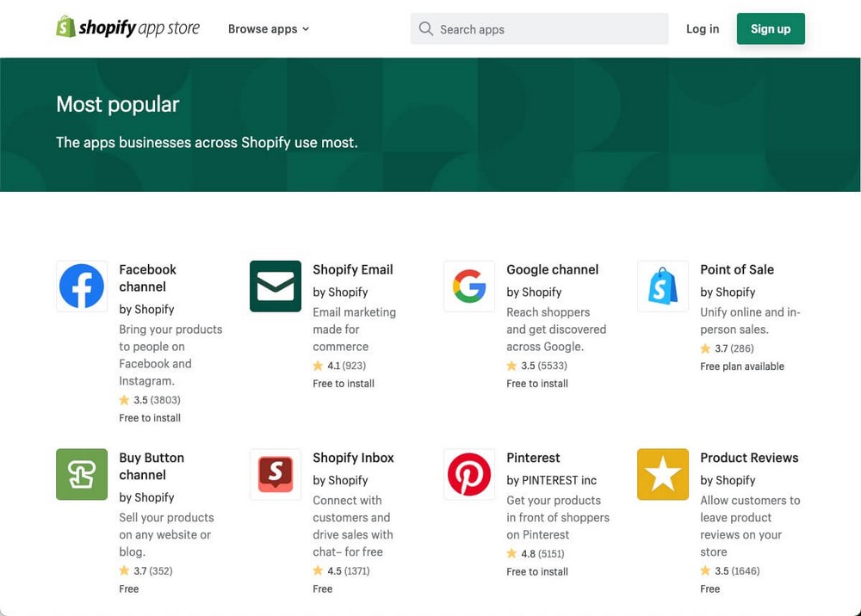
Task: Open the Product Reviews star icon
Action: pyautogui.click(x=663, y=475)
